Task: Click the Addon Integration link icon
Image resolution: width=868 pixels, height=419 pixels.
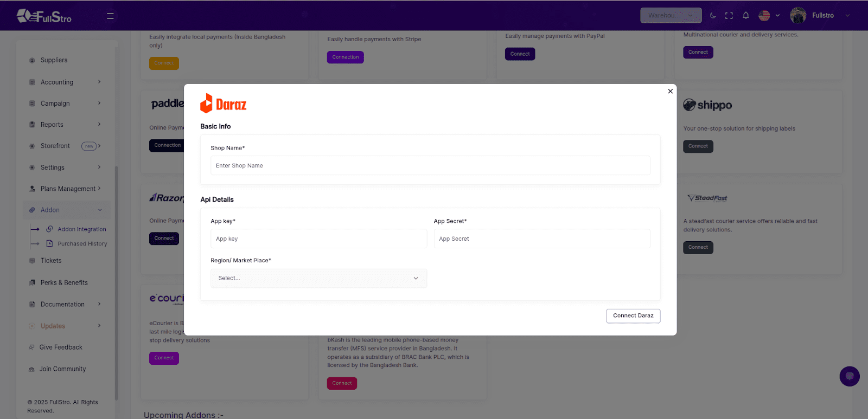Action: (49, 229)
